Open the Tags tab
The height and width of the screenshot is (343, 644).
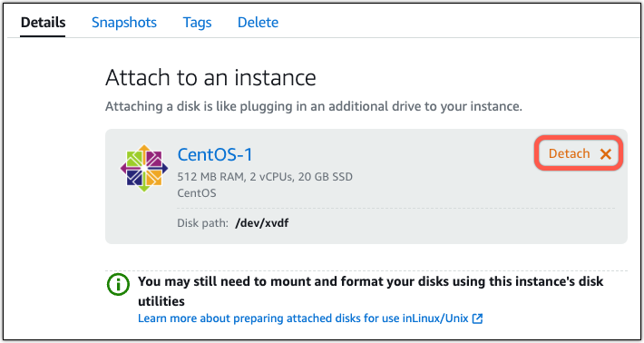tap(197, 22)
